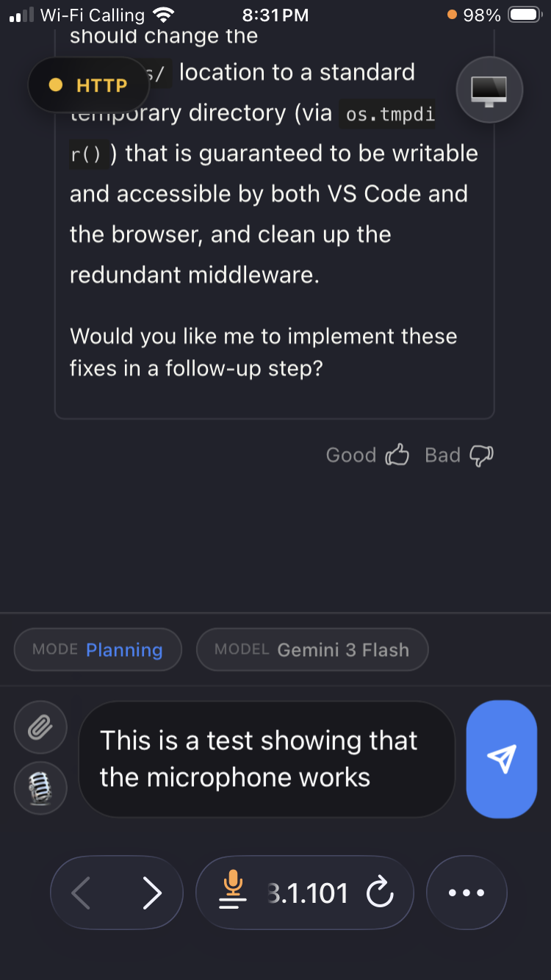Select the microphone dictation icon
Image resolution: width=551 pixels, height=980 pixels.
(x=40, y=788)
